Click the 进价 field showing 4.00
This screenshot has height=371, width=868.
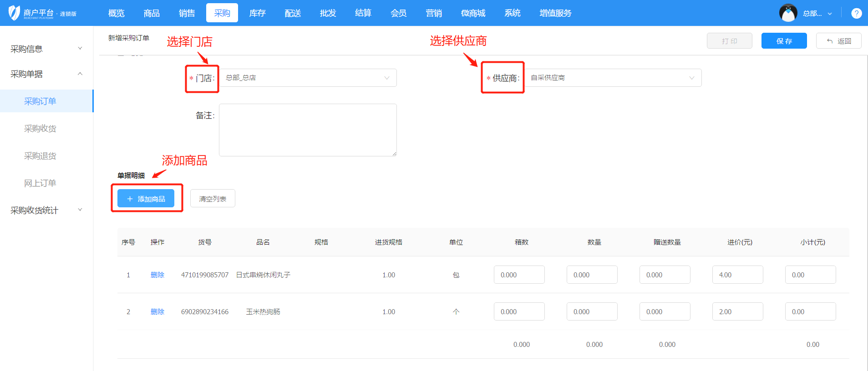(737, 275)
